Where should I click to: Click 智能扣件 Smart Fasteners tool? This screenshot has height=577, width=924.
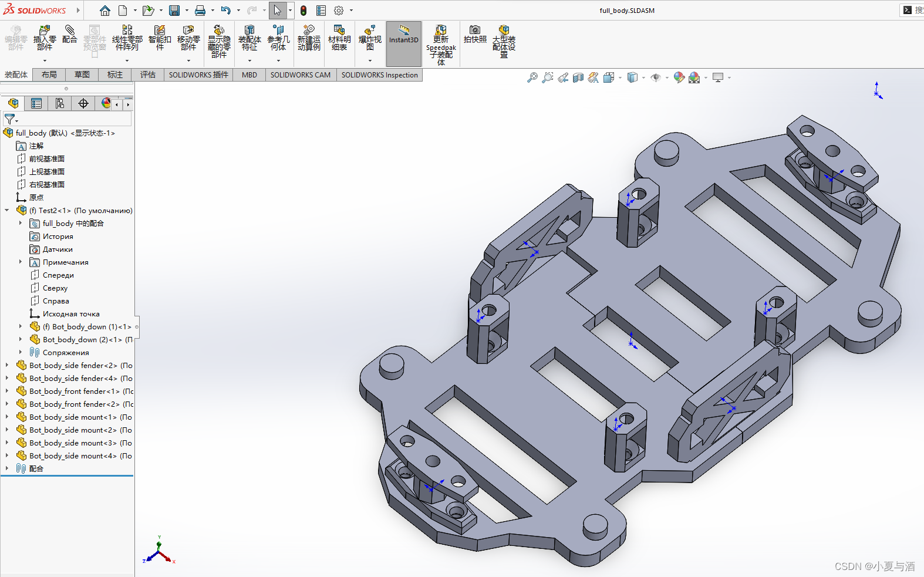point(160,39)
